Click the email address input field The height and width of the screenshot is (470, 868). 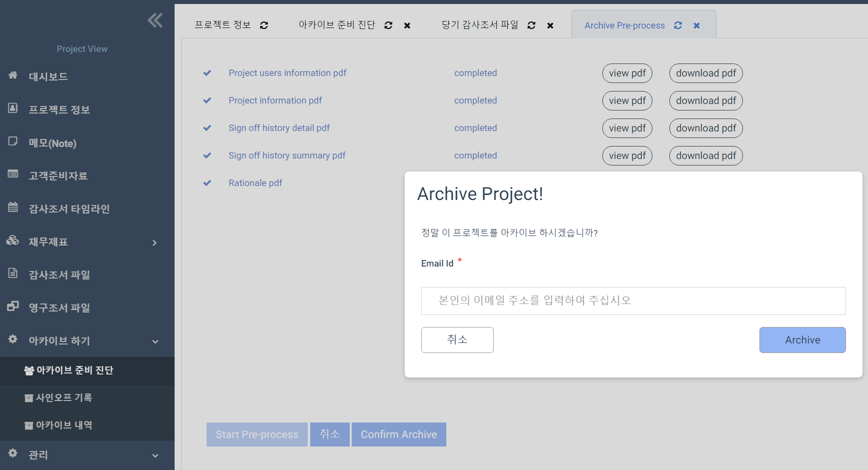tap(633, 300)
